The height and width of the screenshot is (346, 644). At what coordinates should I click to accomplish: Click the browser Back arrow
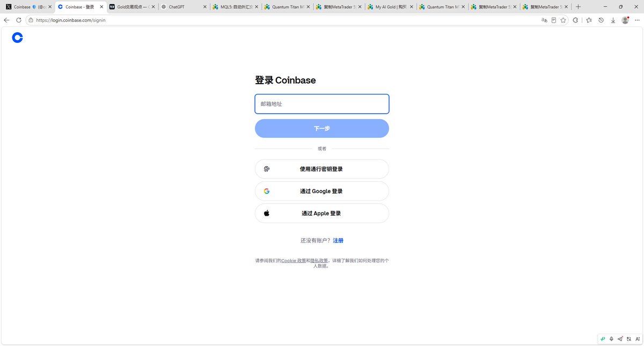[6, 20]
